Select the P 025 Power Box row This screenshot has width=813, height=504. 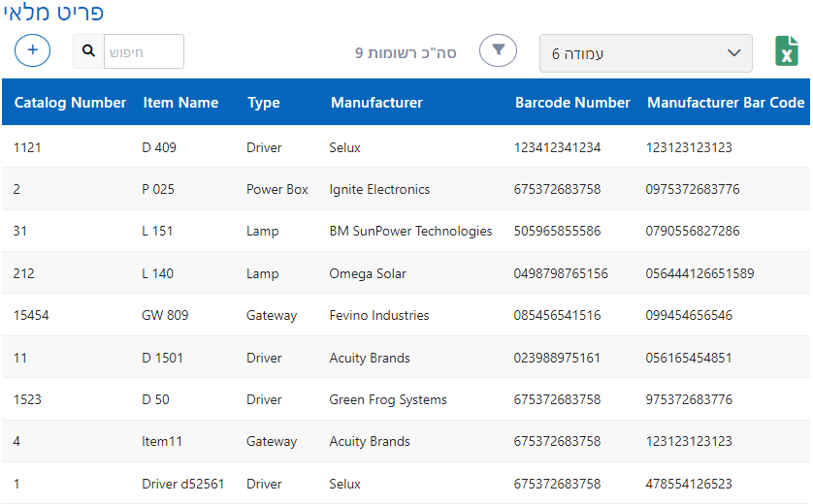158,190
